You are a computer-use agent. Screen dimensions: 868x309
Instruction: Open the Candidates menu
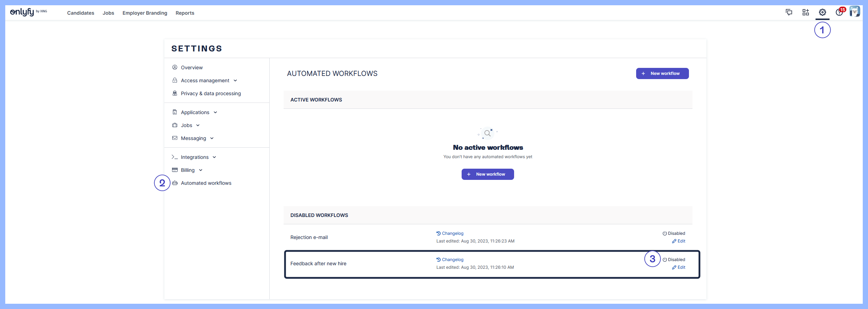(81, 13)
